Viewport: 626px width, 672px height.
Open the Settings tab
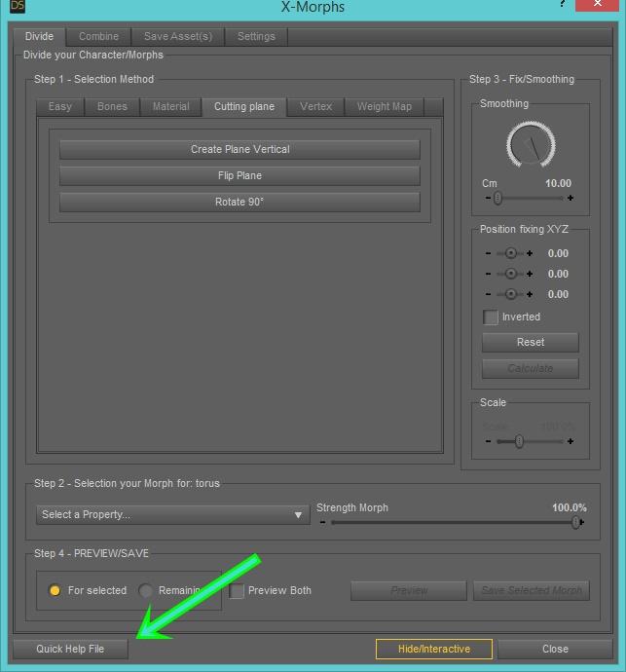click(256, 37)
